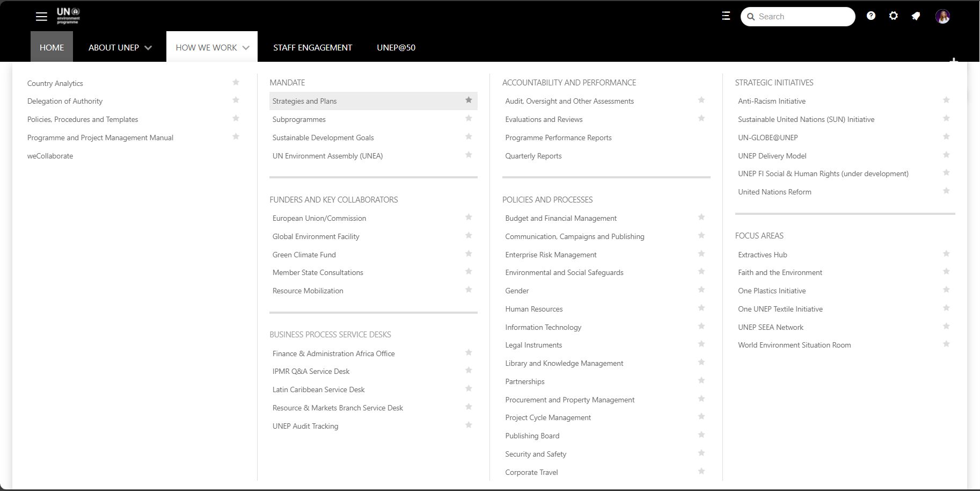Screen dimensions: 980x491
Task: Click the UN environment programme logo
Action: pos(68,16)
